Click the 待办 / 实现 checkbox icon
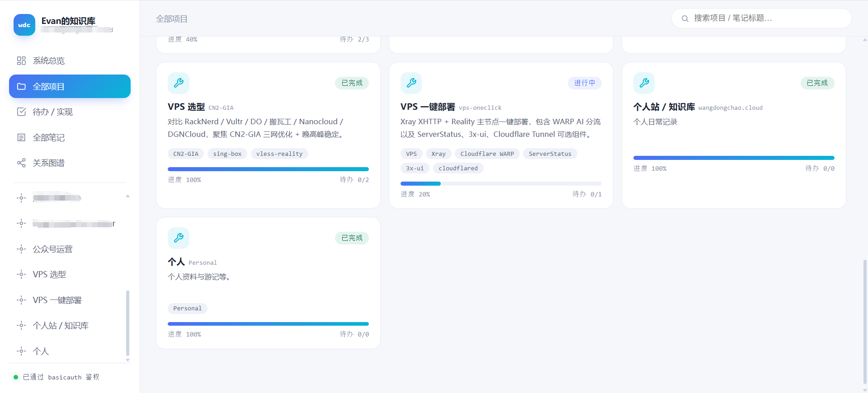868x393 pixels. point(21,112)
